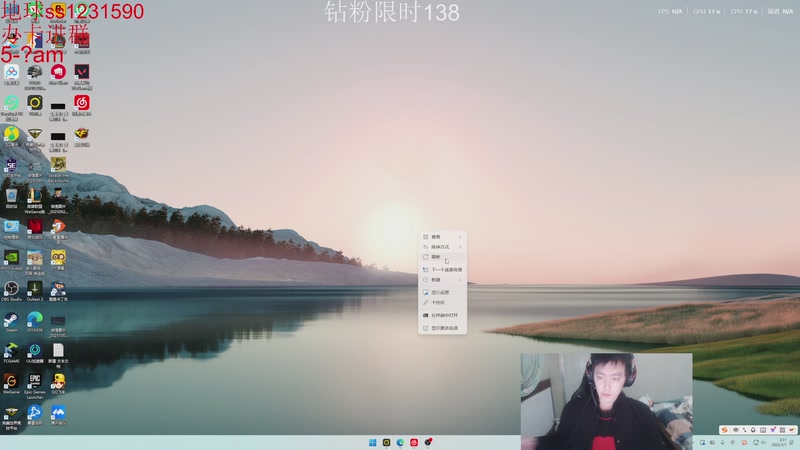Select Refresh (刷新) in the context menu
Image resolution: width=800 pixels, height=450 pixels.
point(442,257)
